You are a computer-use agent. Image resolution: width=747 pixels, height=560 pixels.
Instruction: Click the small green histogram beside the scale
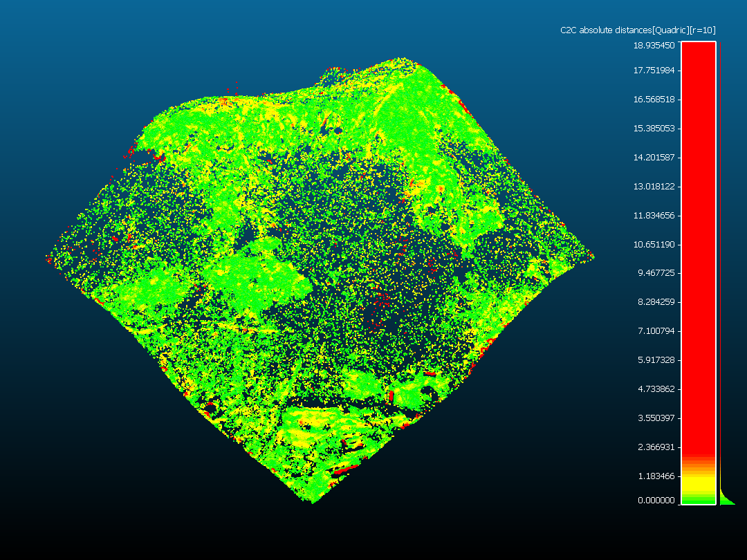tap(726, 498)
